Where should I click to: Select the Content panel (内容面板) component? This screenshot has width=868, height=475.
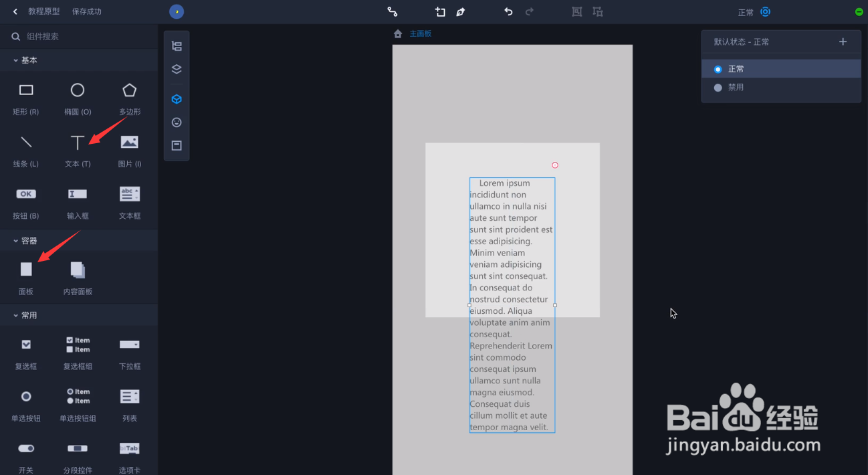click(x=78, y=277)
